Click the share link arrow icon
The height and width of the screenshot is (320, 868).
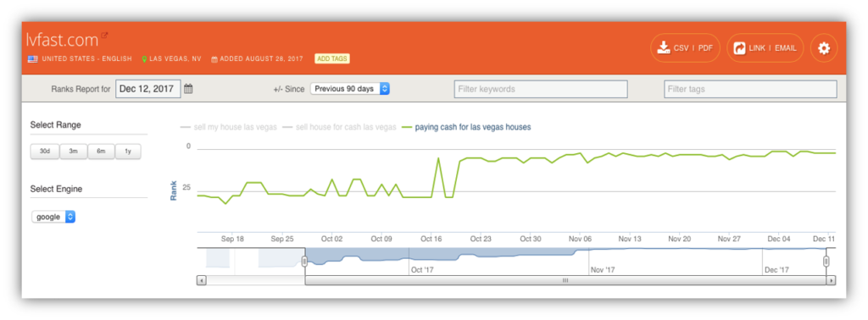point(739,48)
